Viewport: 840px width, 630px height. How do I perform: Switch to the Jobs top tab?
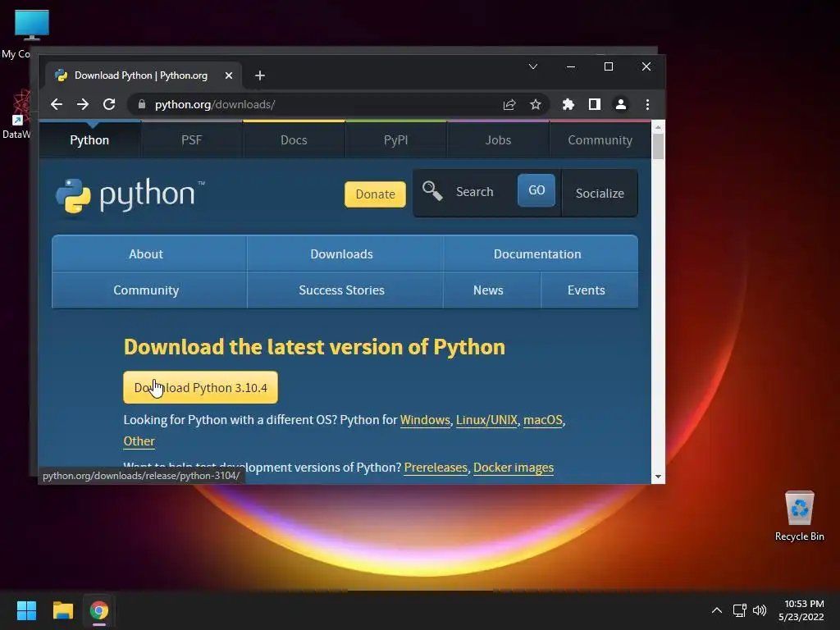(x=498, y=140)
